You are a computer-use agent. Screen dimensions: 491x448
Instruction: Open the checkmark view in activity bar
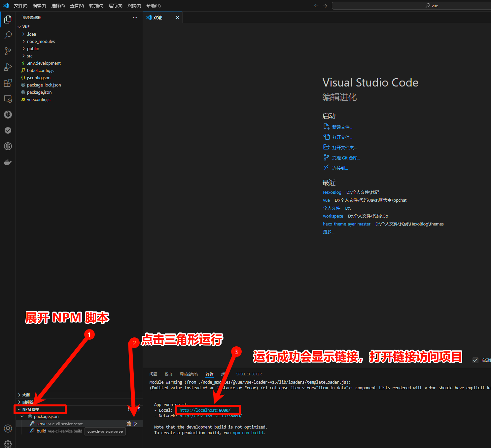pyautogui.click(x=8, y=130)
